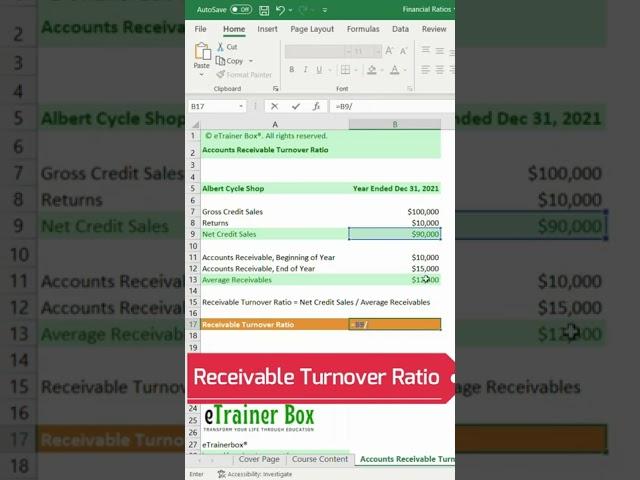Click the Align Left icon
This screenshot has height=480, width=640.
coord(425,70)
